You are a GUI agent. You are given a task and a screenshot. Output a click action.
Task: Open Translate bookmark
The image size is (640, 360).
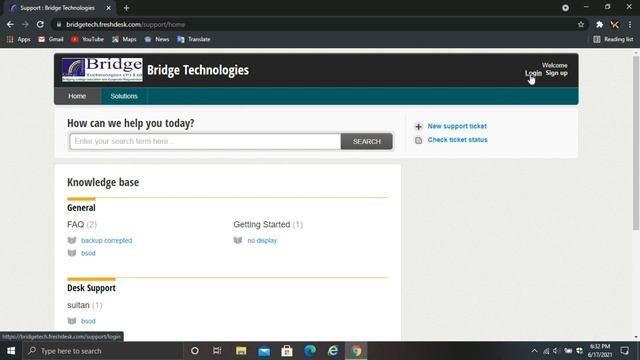click(193, 39)
